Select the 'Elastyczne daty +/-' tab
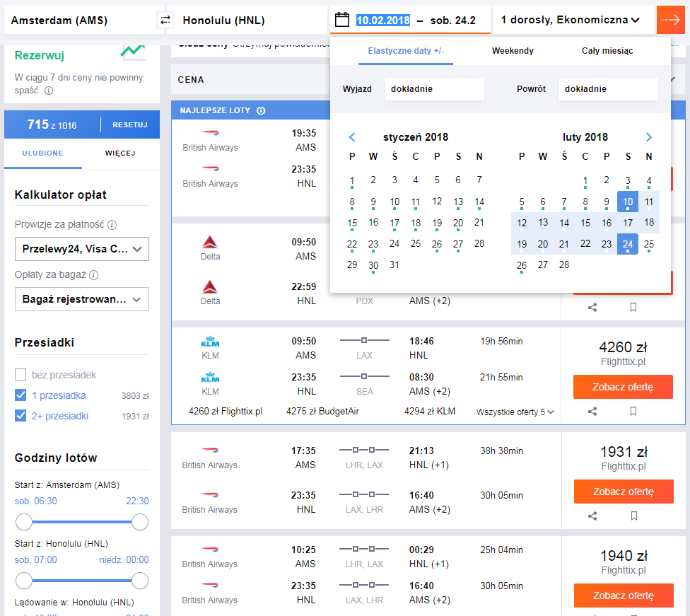This screenshot has width=690, height=616. point(406,51)
